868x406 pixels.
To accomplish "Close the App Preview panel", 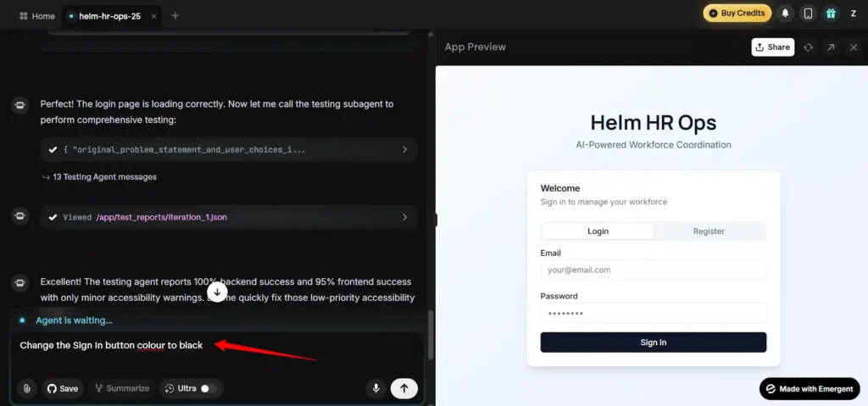I will tap(854, 47).
